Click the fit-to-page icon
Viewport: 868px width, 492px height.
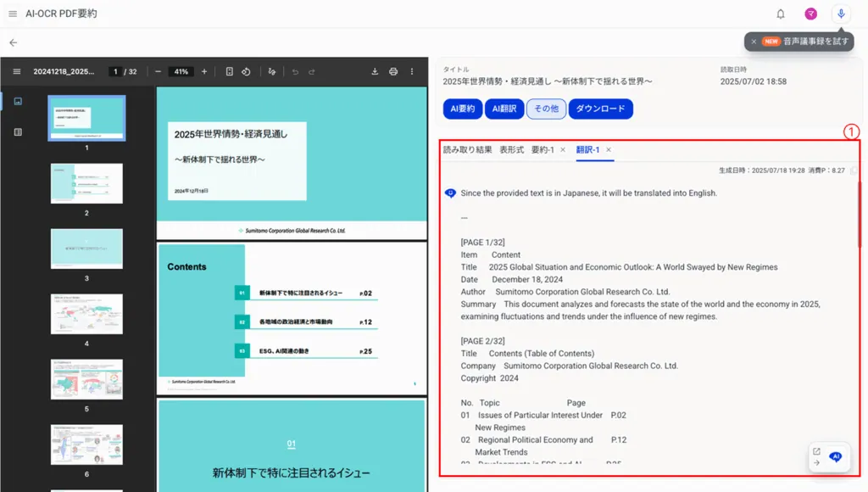[229, 71]
